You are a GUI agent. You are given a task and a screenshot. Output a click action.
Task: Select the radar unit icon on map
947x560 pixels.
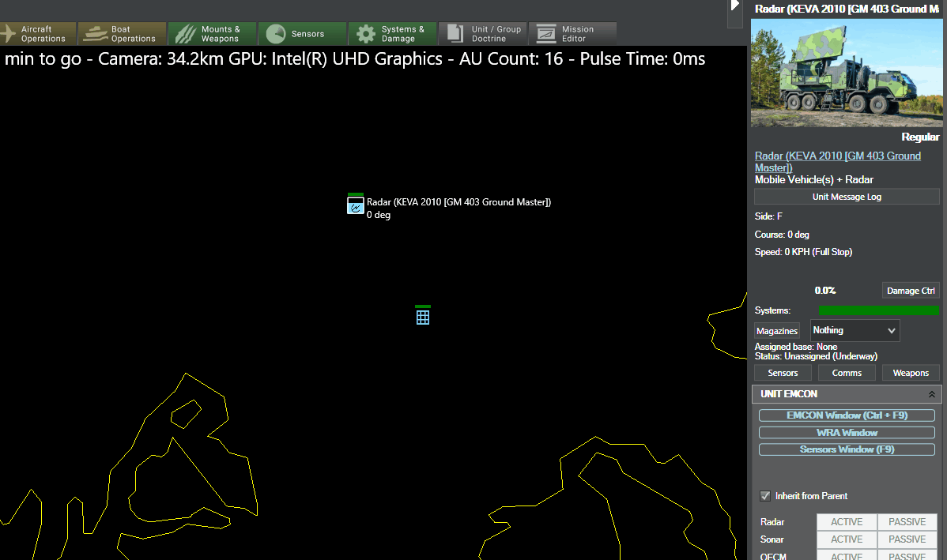[x=356, y=205]
